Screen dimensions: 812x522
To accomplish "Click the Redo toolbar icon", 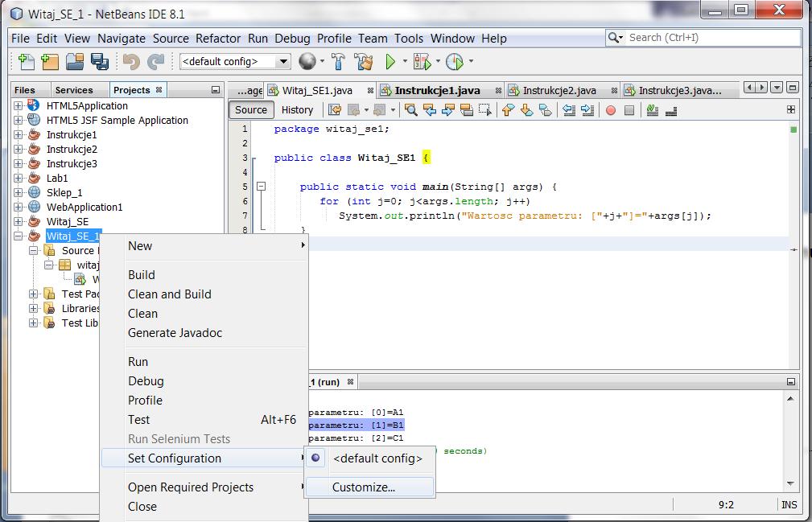I will (x=155, y=62).
